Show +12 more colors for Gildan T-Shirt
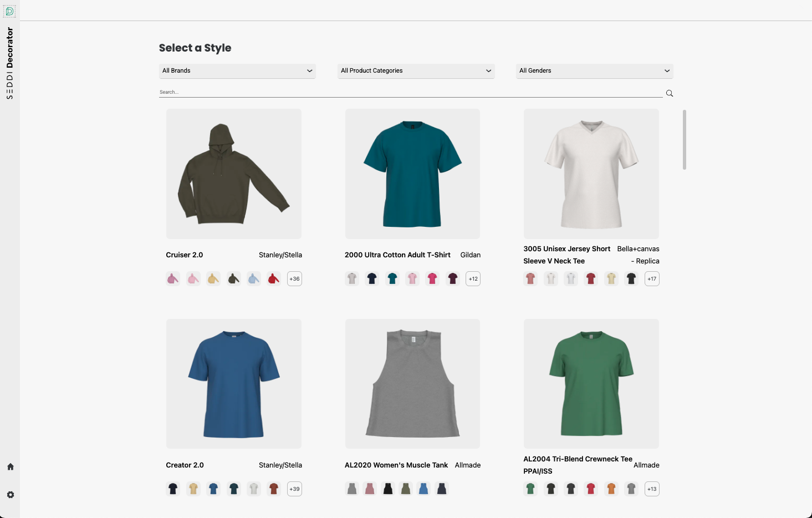 (x=473, y=278)
